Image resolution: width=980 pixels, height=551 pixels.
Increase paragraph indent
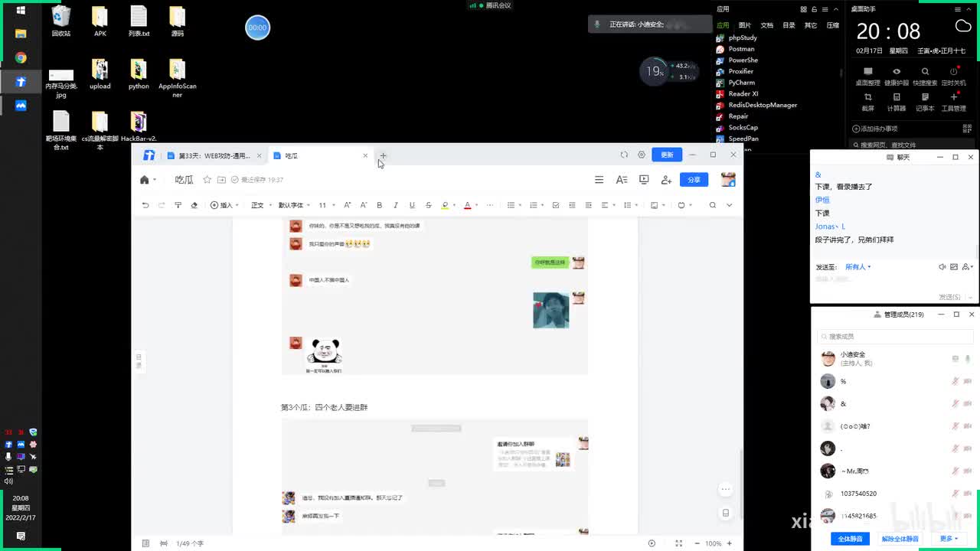point(588,205)
